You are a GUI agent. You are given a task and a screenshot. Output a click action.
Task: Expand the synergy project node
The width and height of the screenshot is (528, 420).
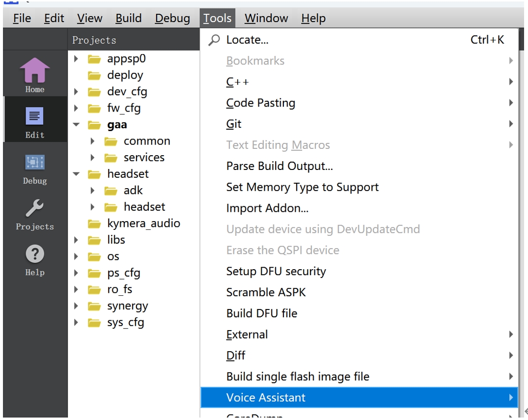tap(76, 306)
